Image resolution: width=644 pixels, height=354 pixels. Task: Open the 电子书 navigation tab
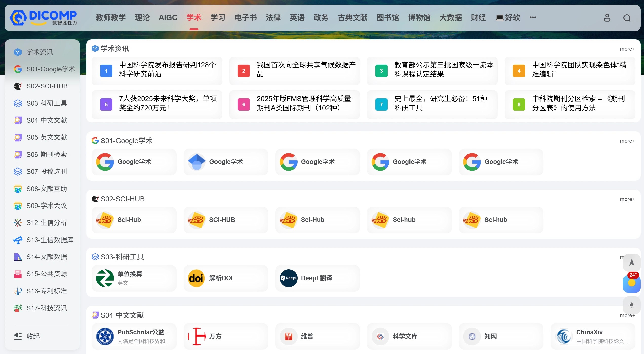pyautogui.click(x=245, y=17)
